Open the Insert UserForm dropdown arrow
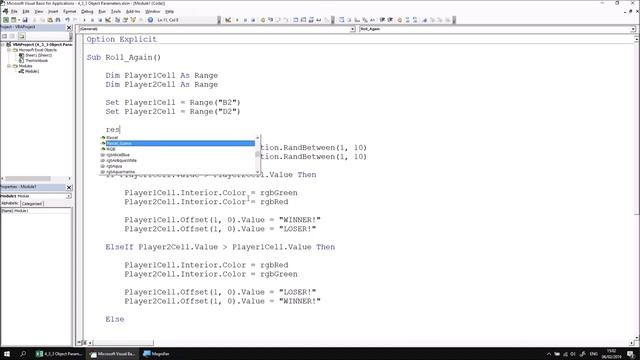 (19, 20)
